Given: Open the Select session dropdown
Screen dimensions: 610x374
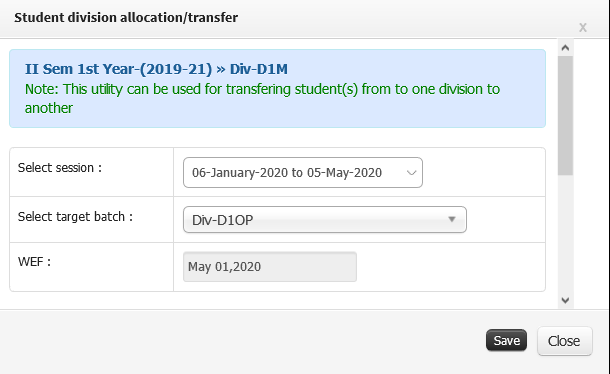Looking at the screenshot, I should point(303,172).
